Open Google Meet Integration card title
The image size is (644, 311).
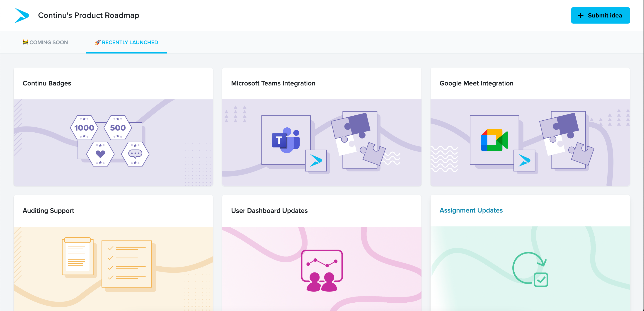tap(476, 83)
